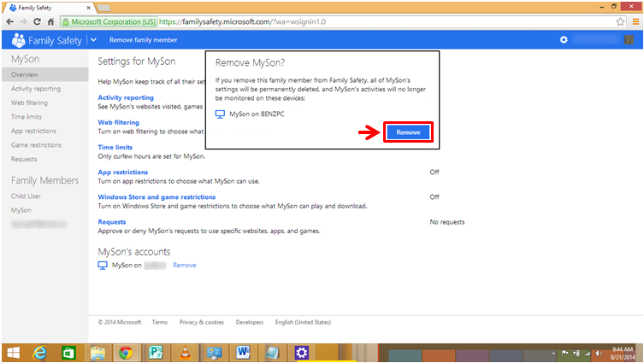Open Overview in the MySon sidebar
Image resolution: width=644 pixels, height=363 pixels.
(44, 74)
